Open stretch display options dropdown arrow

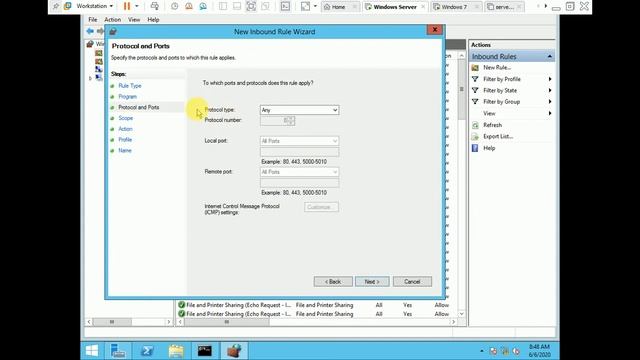315,6
